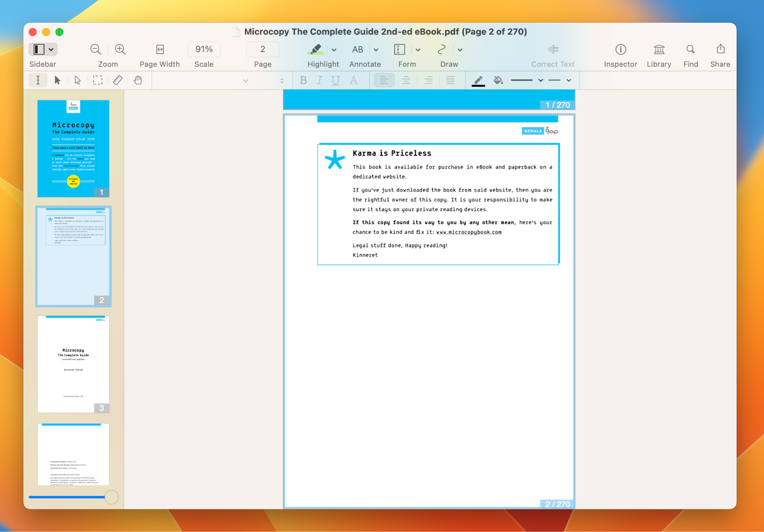
Task: Click the Page number field
Action: click(x=263, y=49)
